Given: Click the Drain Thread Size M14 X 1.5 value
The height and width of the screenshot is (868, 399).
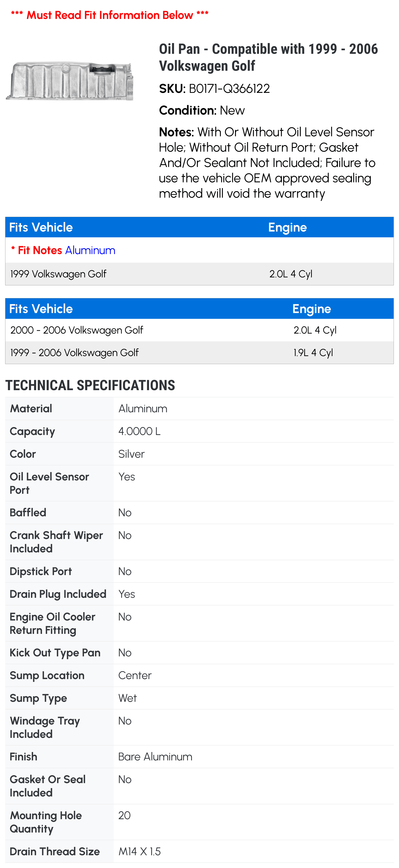Looking at the screenshot, I should [139, 851].
